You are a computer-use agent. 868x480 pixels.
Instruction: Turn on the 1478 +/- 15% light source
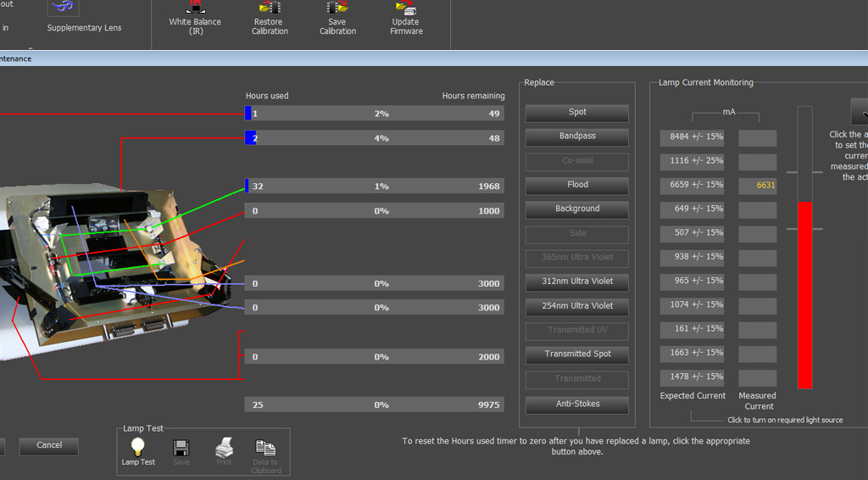(x=692, y=377)
